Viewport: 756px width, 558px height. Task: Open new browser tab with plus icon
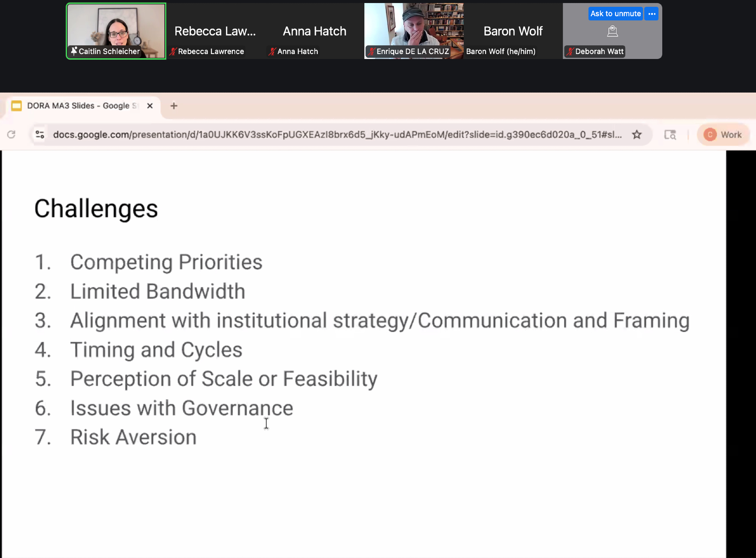click(174, 106)
